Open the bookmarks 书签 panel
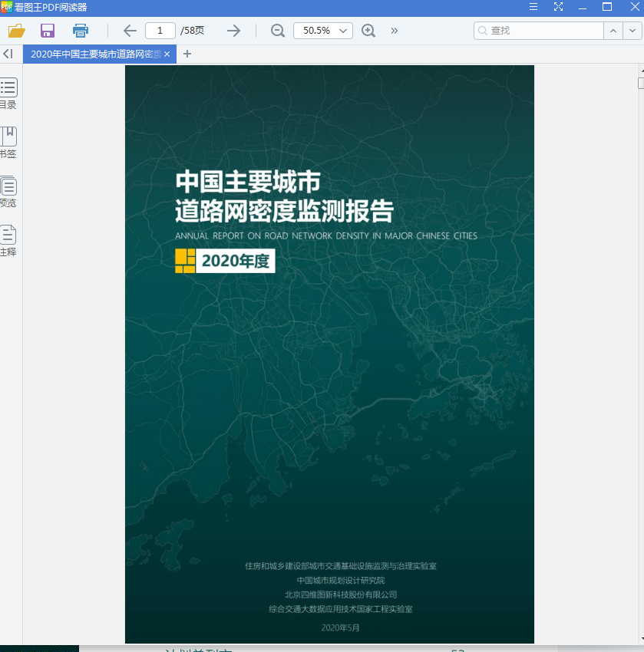 pos(8,142)
